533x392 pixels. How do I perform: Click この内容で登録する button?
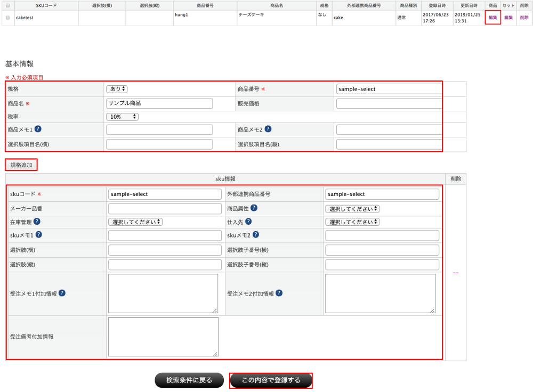point(271,380)
